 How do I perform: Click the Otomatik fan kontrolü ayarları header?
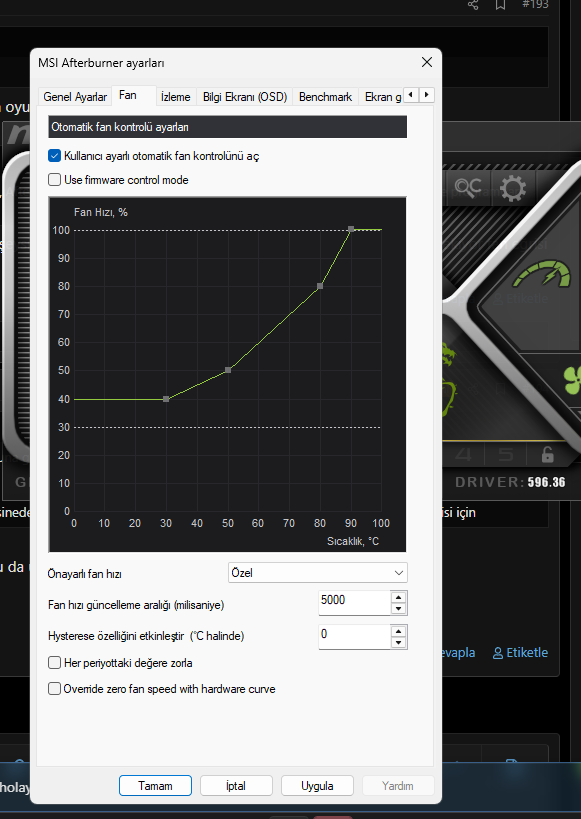[227, 127]
